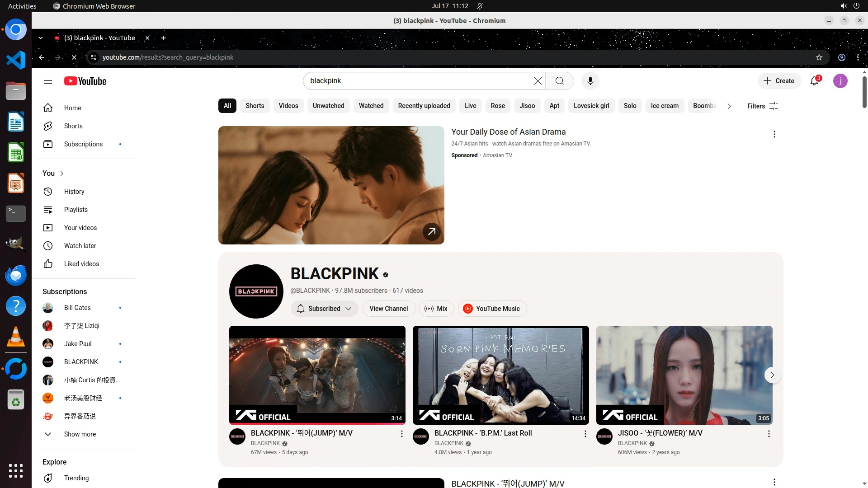The height and width of the screenshot is (488, 868).
Task: Open the Filters button
Action: pyautogui.click(x=762, y=106)
